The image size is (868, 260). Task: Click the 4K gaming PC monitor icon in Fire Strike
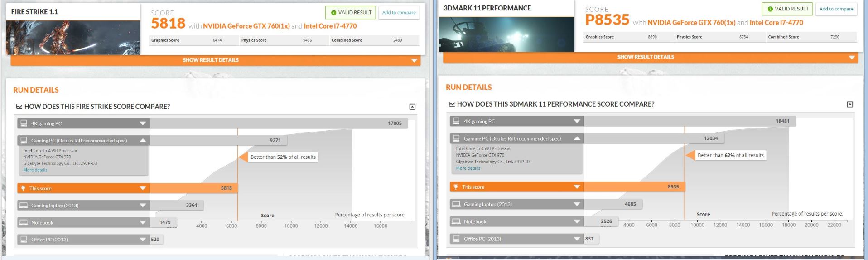click(x=24, y=123)
